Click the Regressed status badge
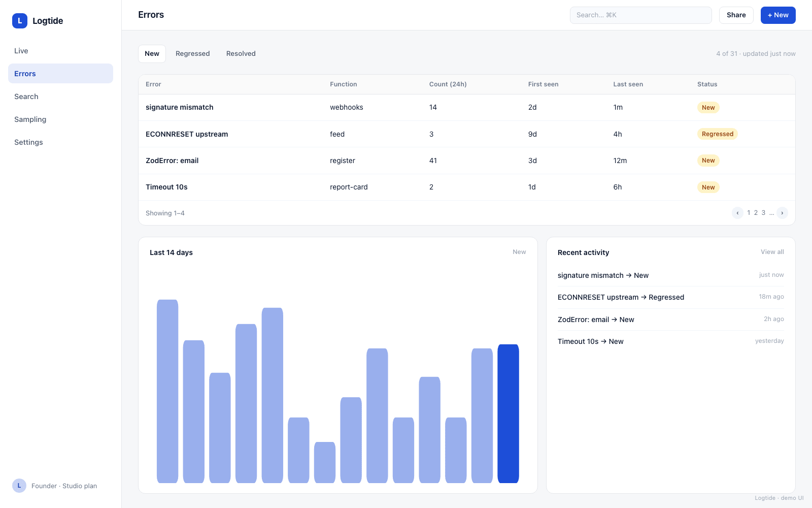This screenshot has width=812, height=508. pyautogui.click(x=717, y=134)
